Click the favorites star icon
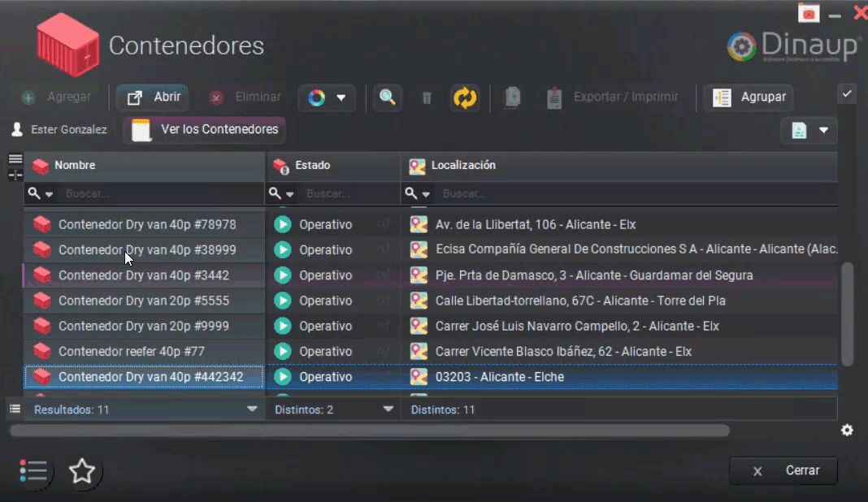 point(82,471)
